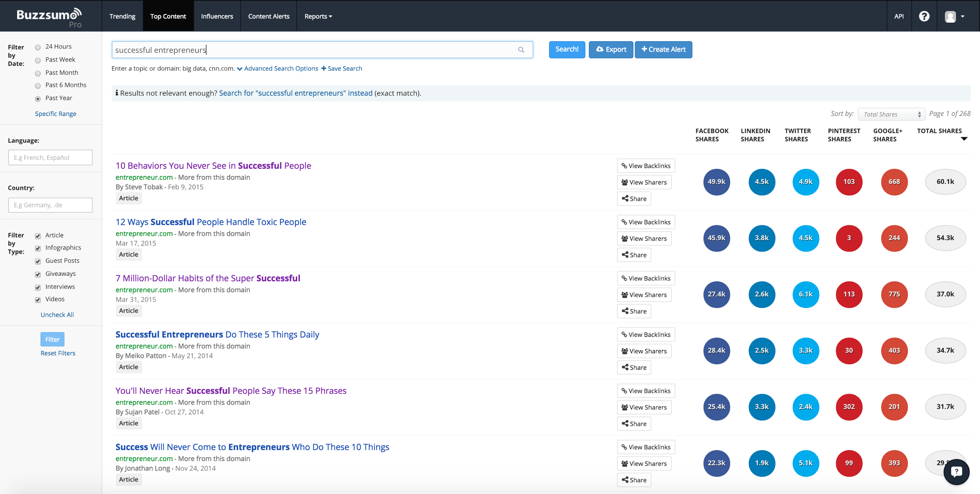Select the Past Month date filter
Screen dimensions: 980x494
tap(38, 73)
